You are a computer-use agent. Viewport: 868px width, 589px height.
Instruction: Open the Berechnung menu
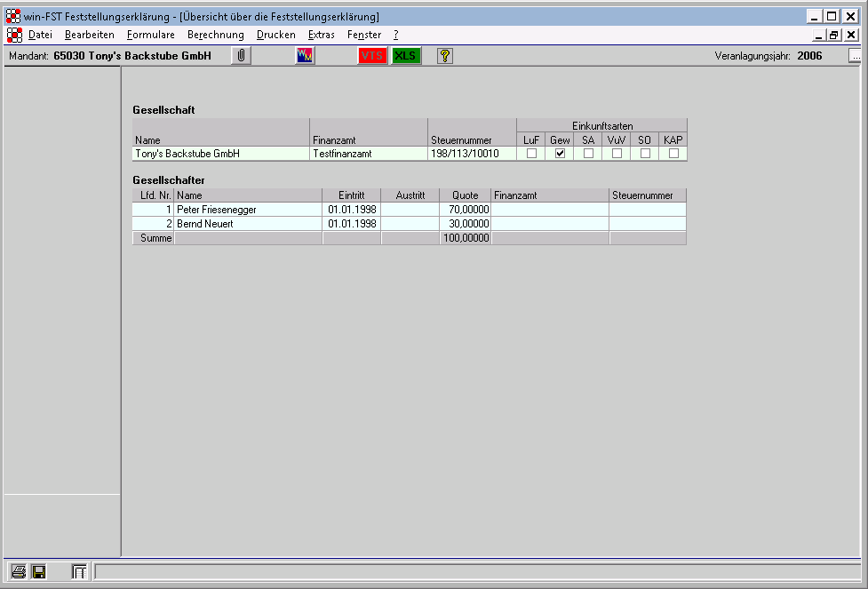coord(215,35)
